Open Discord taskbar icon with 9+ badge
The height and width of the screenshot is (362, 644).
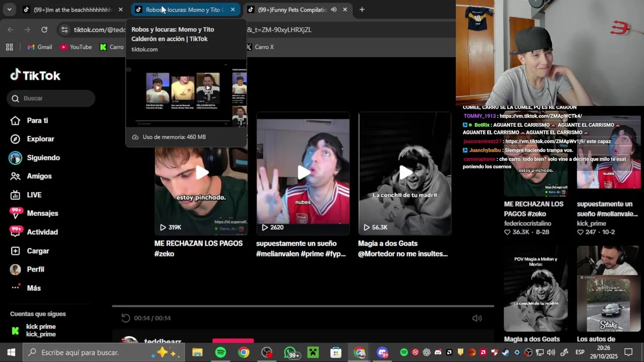[382, 352]
